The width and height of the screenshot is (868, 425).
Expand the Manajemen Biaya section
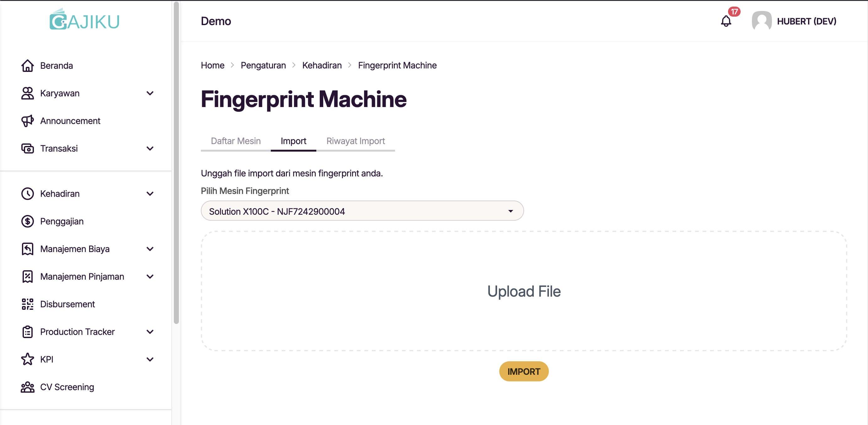coord(151,249)
